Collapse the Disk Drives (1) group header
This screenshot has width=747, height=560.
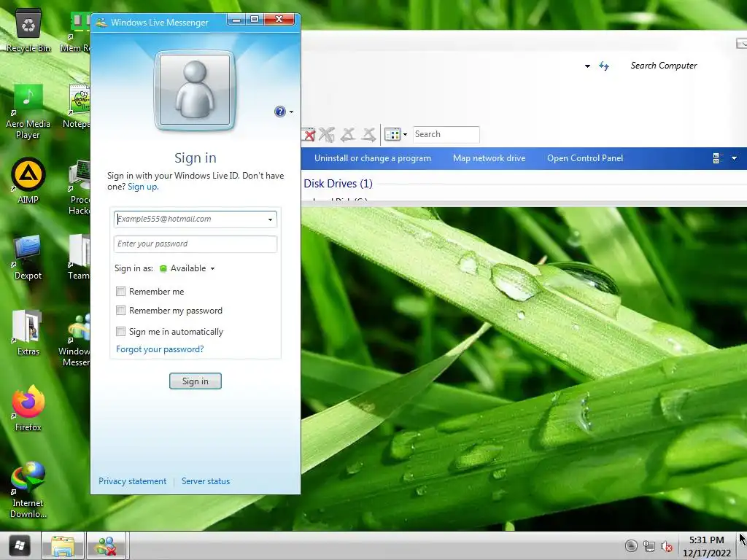click(x=338, y=184)
